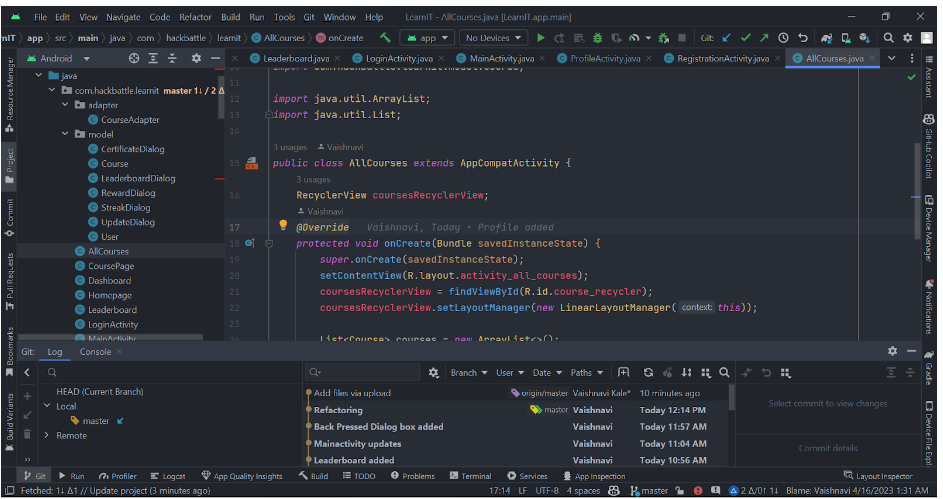Image resolution: width=943 pixels, height=499 pixels.
Task: Expand the Remote branches node
Action: click(47, 435)
